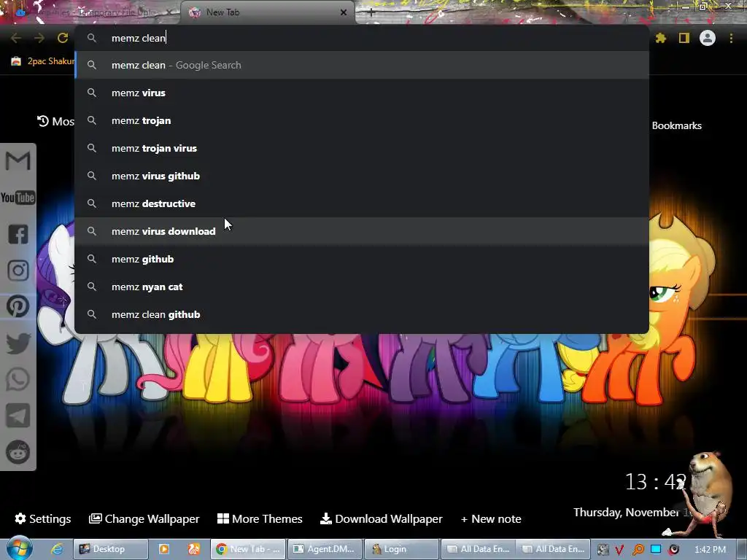The height and width of the screenshot is (560, 747).
Task: Open the Twitter sidebar shortcut
Action: 18,343
